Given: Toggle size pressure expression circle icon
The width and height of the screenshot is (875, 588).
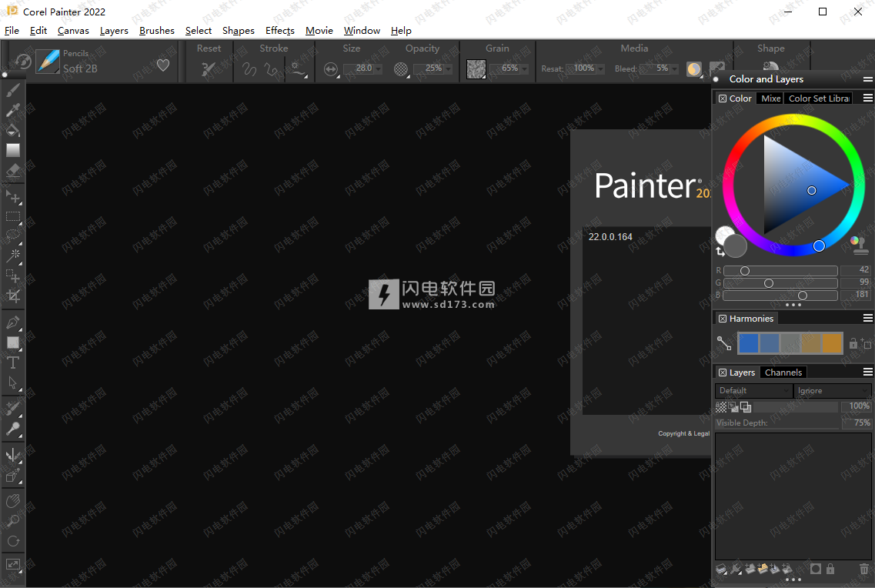Looking at the screenshot, I should coord(331,69).
